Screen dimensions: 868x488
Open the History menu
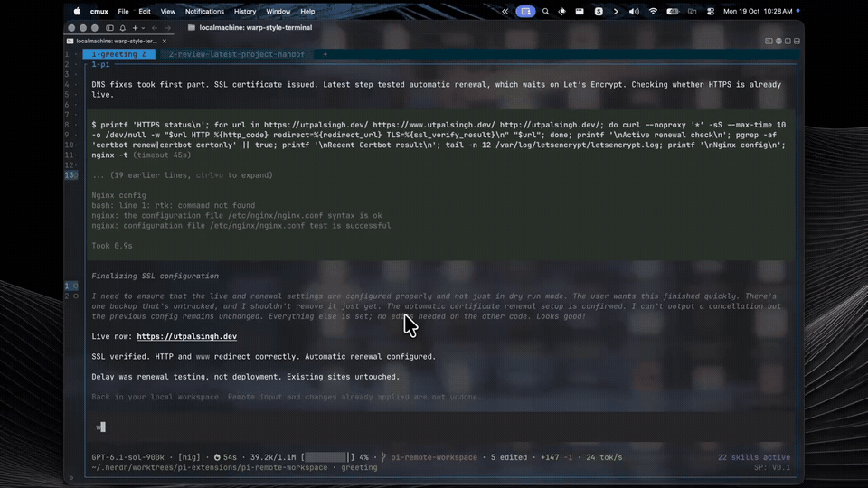[x=245, y=11]
